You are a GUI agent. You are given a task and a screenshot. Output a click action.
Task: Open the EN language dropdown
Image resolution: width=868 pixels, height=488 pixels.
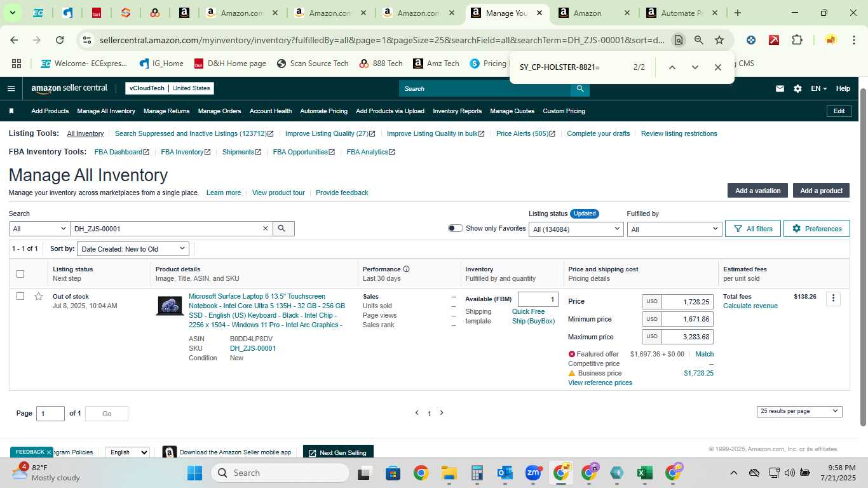818,88
